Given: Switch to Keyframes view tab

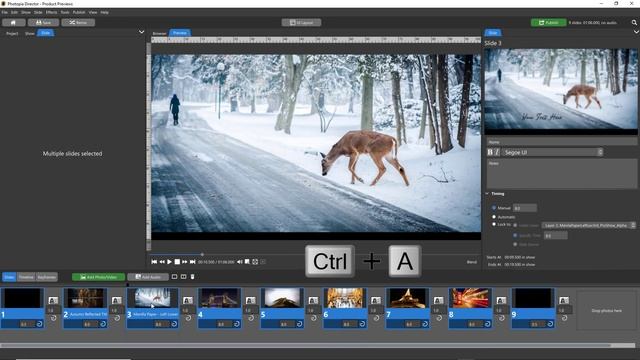Looking at the screenshot, I should [x=47, y=277].
